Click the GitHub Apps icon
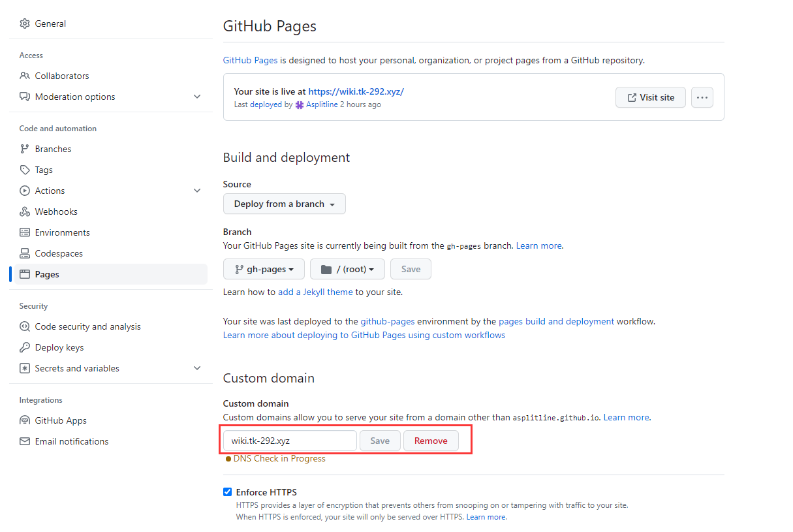This screenshot has height=532, width=793. pos(25,420)
